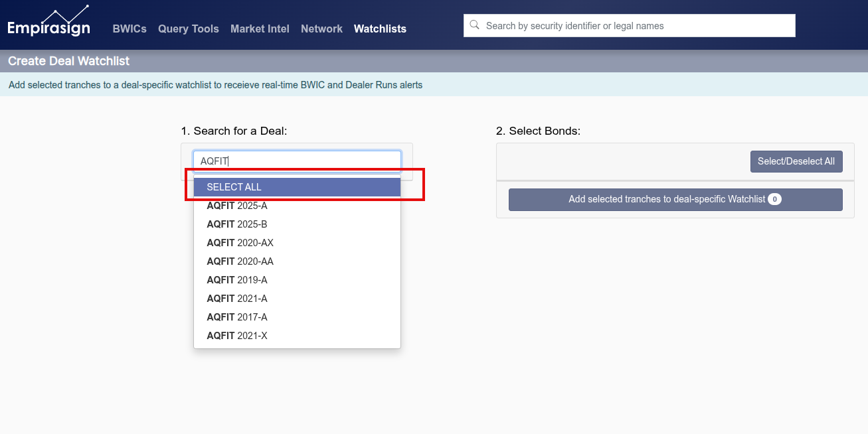
Task: Pick AQFIT 2021-A from the suggestions
Action: (x=297, y=299)
